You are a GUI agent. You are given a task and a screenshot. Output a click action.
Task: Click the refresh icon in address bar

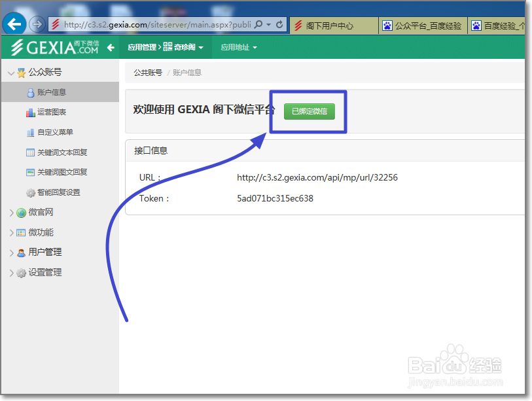click(279, 24)
